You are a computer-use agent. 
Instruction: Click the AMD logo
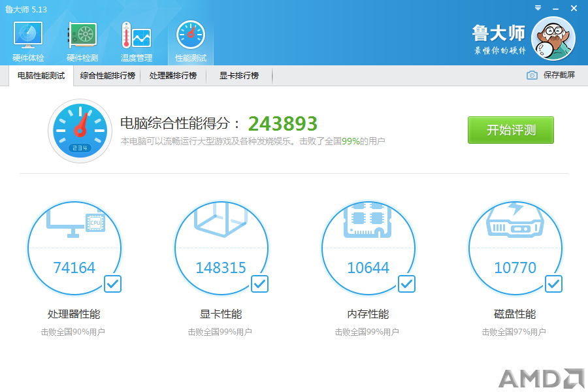[x=542, y=378]
